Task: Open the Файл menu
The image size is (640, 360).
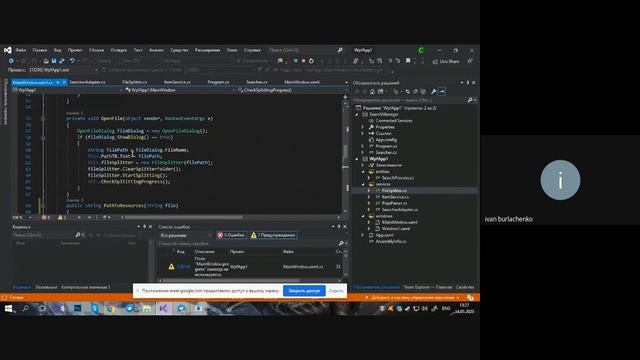Action: point(21,50)
